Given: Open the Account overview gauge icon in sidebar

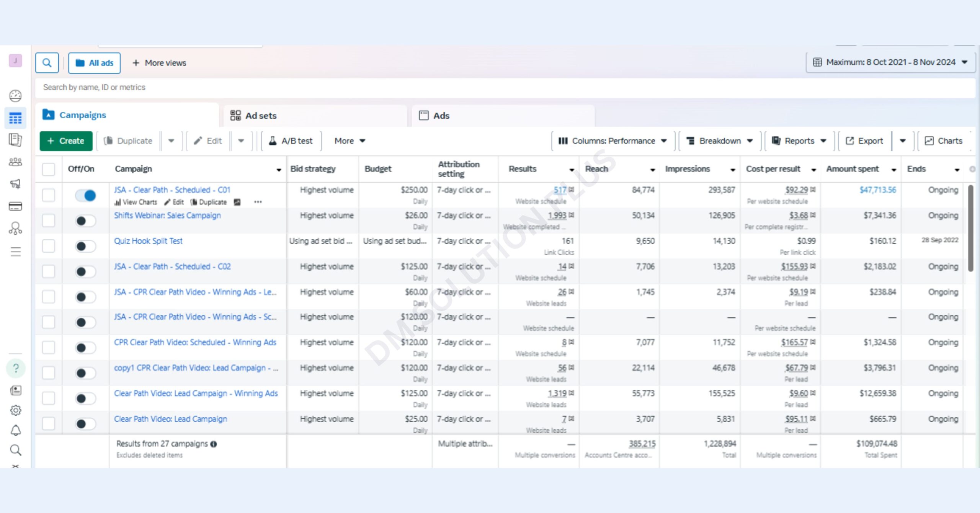Looking at the screenshot, I should point(15,96).
